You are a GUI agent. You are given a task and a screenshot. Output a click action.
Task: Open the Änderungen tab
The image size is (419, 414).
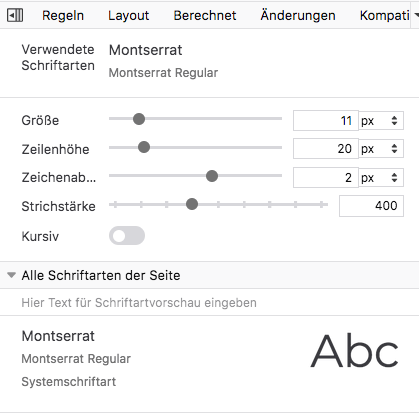(x=298, y=15)
